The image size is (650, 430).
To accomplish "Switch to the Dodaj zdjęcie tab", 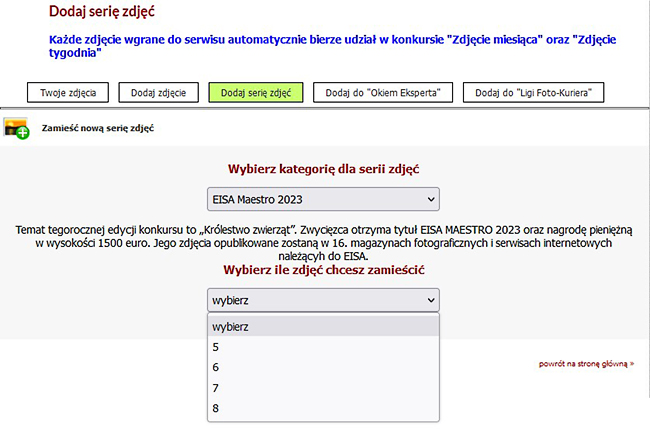I will [x=158, y=92].
